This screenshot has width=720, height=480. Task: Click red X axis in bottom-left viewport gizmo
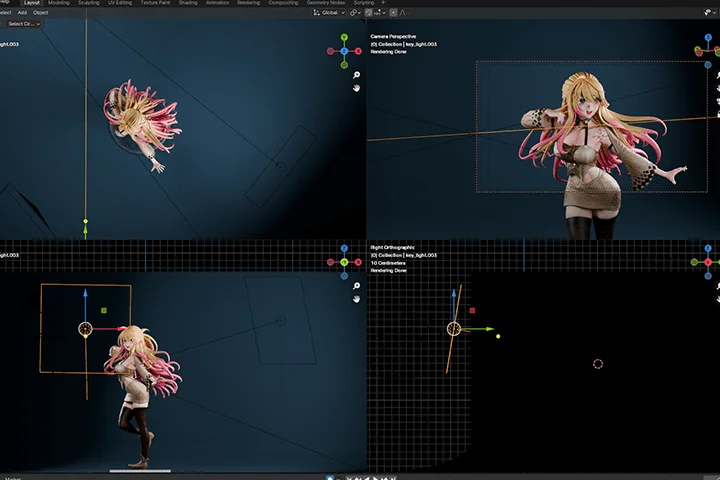pyautogui.click(x=358, y=262)
